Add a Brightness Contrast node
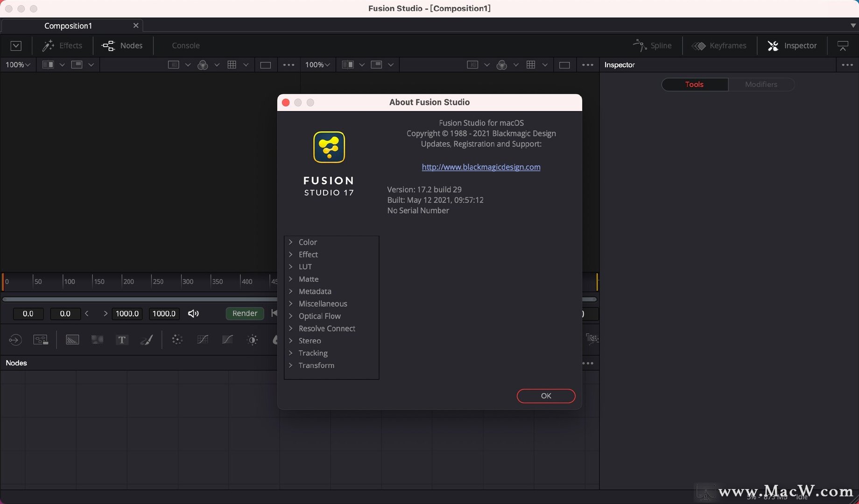The height and width of the screenshot is (504, 859). coord(252,340)
